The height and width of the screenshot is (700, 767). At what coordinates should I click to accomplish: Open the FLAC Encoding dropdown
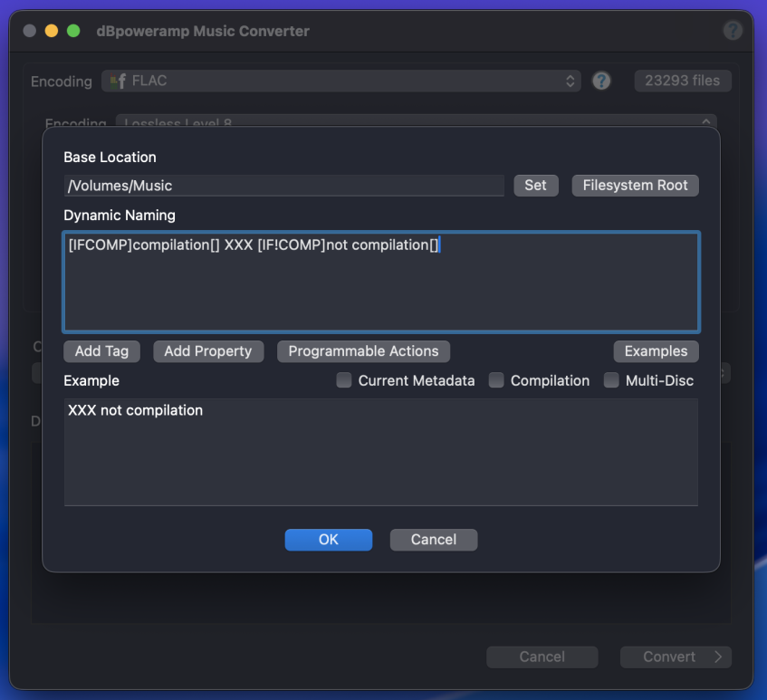pyautogui.click(x=341, y=81)
